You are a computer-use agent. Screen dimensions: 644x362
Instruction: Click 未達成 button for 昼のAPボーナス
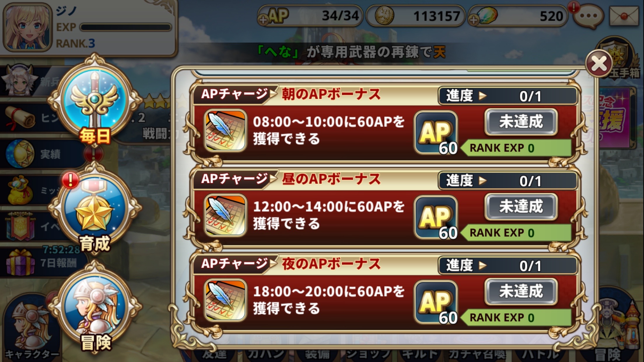521,207
